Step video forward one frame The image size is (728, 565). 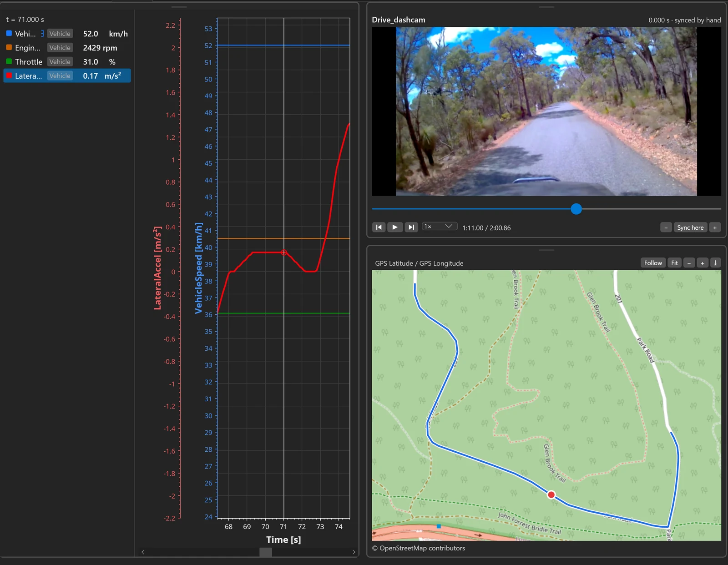coord(411,227)
